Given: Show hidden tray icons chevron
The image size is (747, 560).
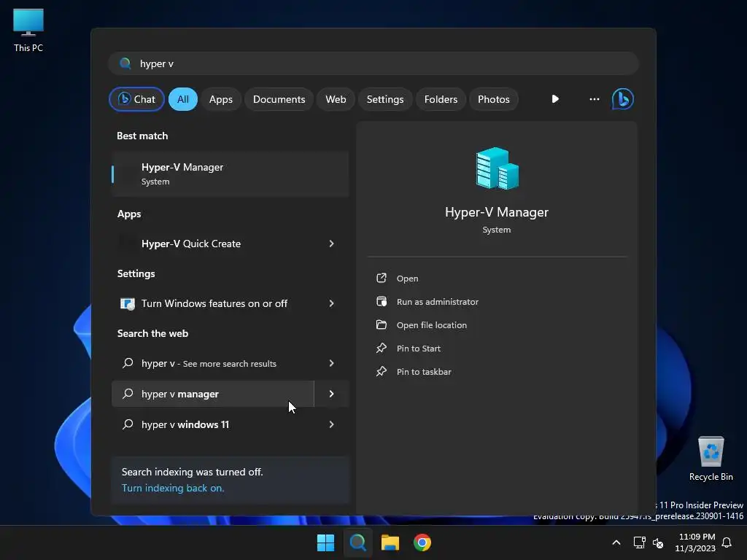Looking at the screenshot, I should (616, 542).
